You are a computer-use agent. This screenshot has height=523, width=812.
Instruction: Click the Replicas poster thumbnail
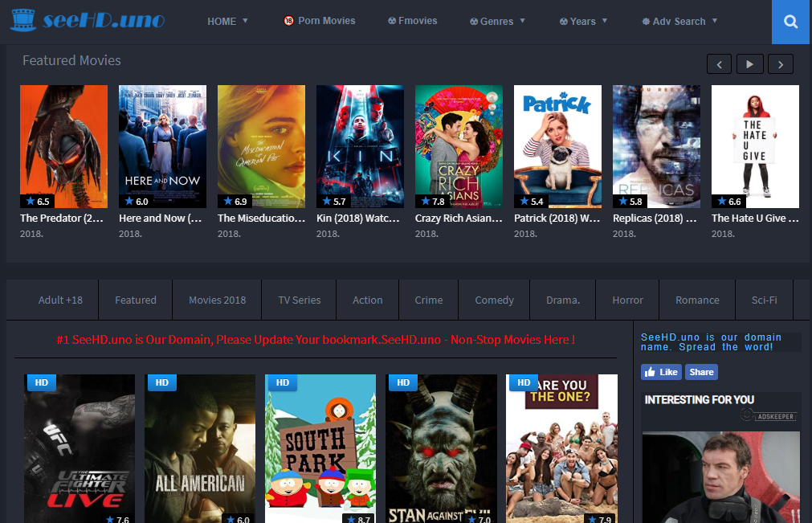click(657, 146)
